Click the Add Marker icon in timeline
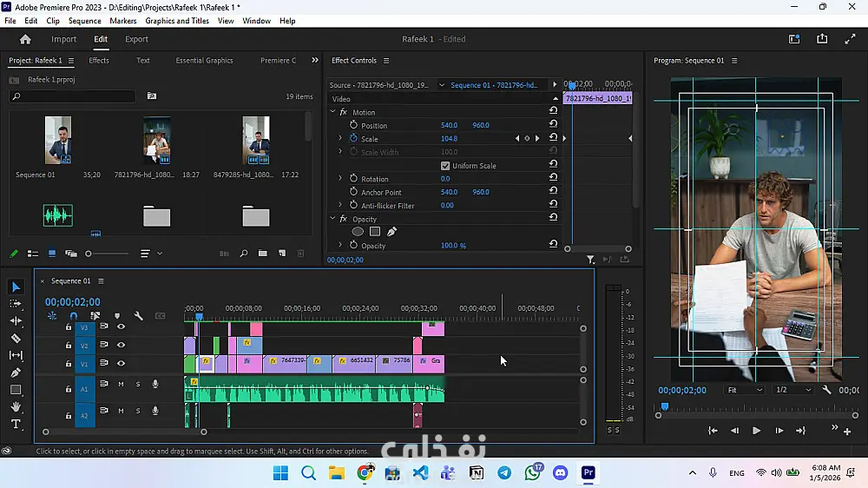 (x=117, y=316)
